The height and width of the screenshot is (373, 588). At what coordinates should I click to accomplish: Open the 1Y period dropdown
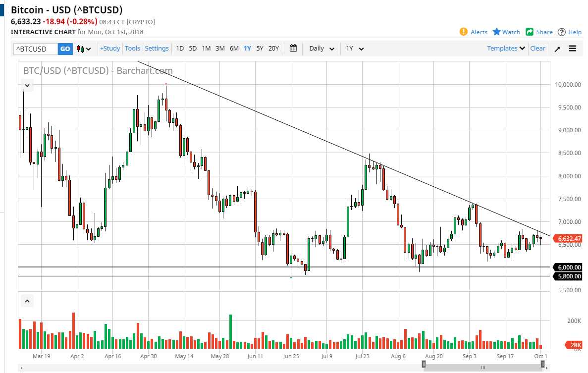click(x=354, y=48)
